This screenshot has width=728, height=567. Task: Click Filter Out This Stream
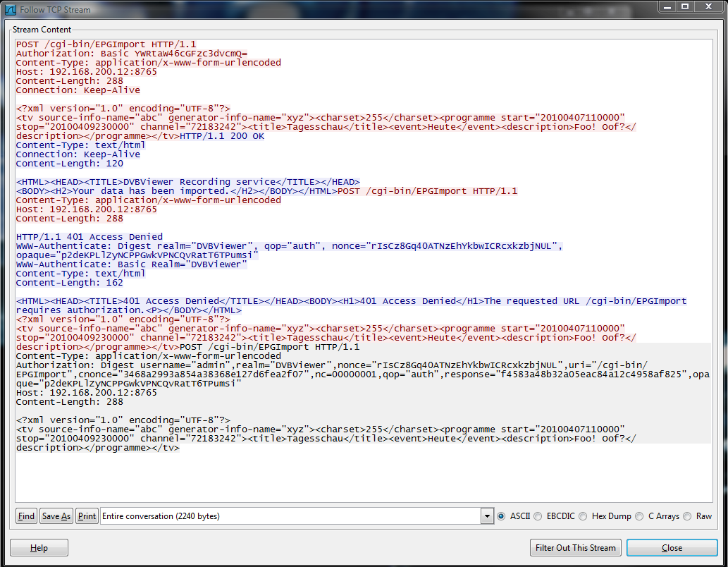[x=575, y=548]
